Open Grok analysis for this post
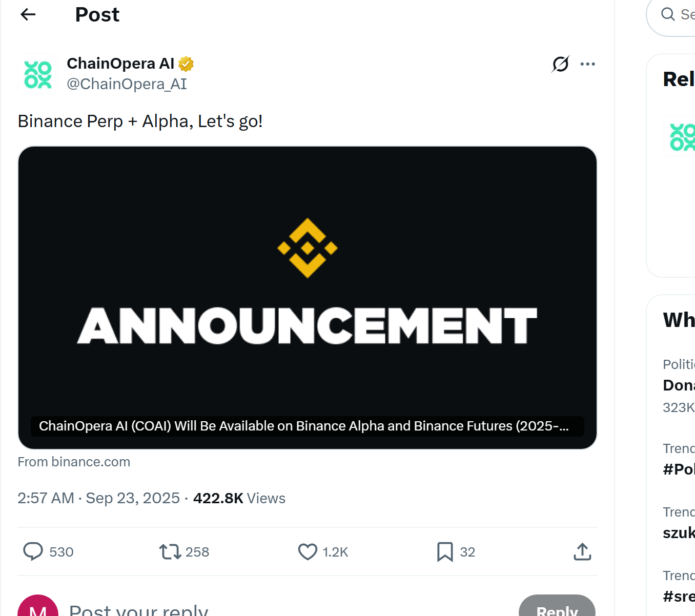This screenshot has width=695, height=616. (x=561, y=64)
